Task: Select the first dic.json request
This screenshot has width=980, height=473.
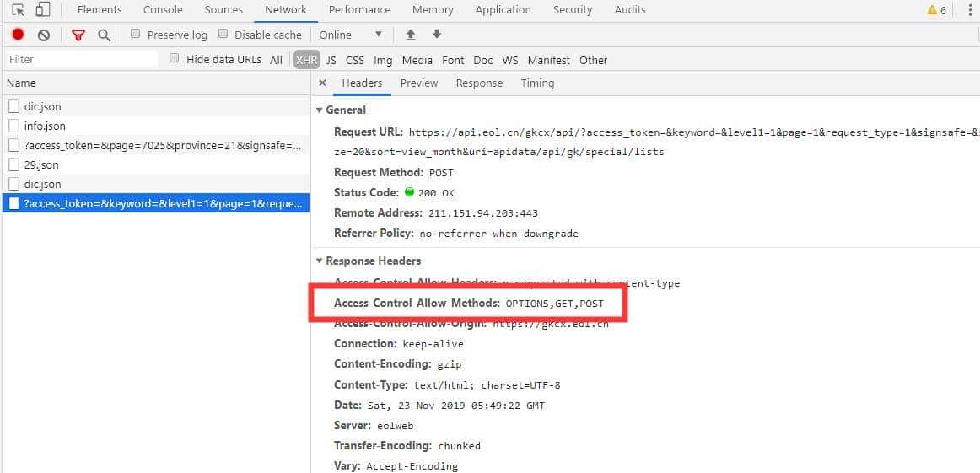Action: click(156, 107)
